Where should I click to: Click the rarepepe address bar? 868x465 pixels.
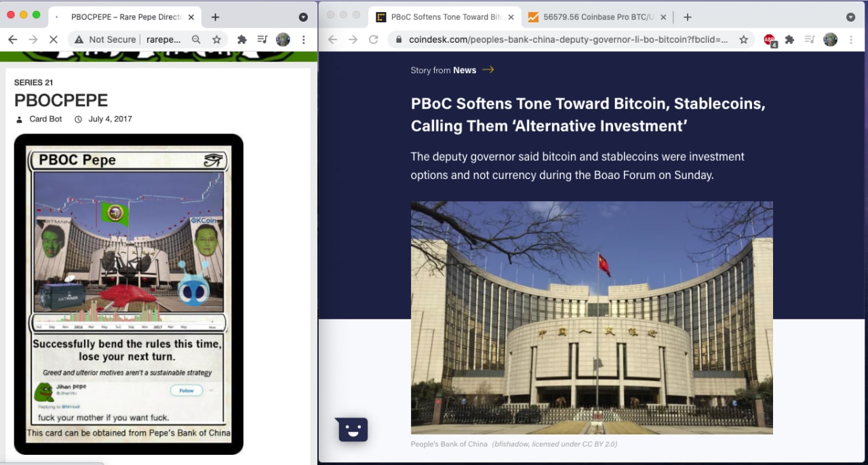pos(163,39)
